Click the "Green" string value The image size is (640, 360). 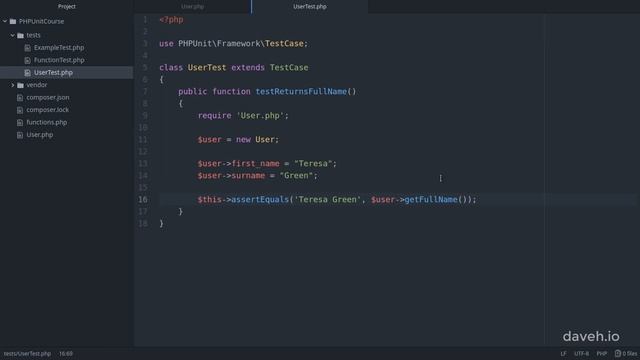pos(296,176)
